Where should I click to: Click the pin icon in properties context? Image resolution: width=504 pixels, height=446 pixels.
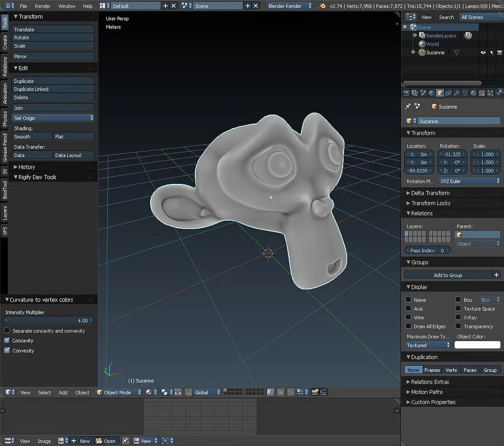(x=408, y=106)
